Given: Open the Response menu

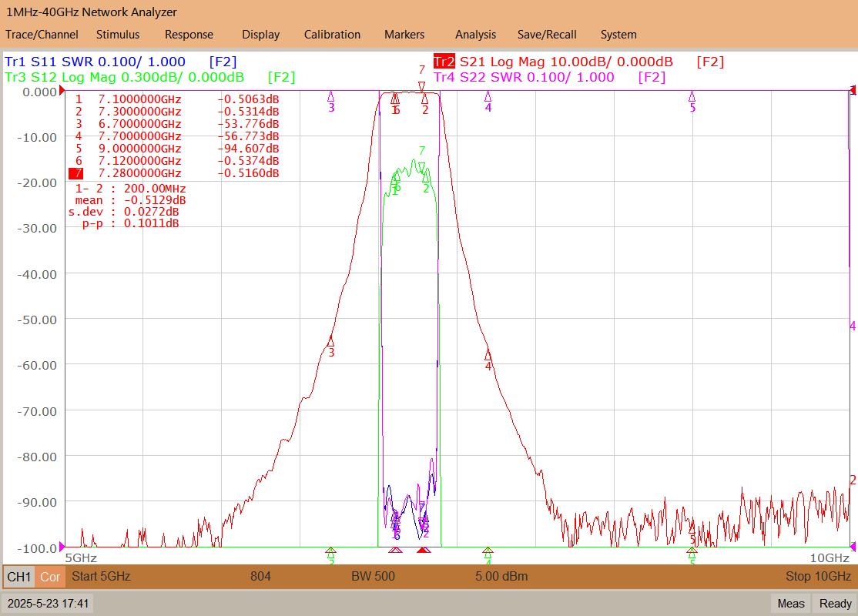Looking at the screenshot, I should pos(189,35).
